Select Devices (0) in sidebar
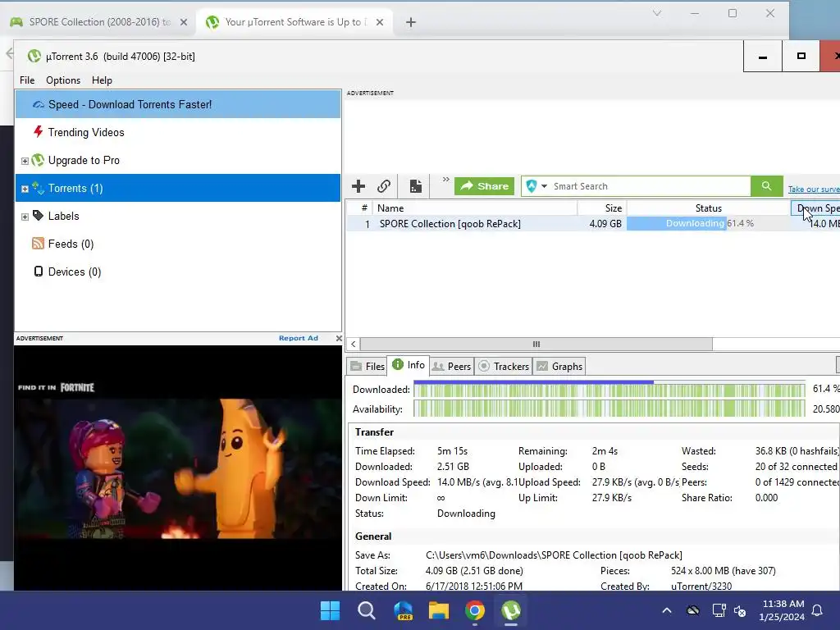The height and width of the screenshot is (630, 840). [x=178, y=272]
